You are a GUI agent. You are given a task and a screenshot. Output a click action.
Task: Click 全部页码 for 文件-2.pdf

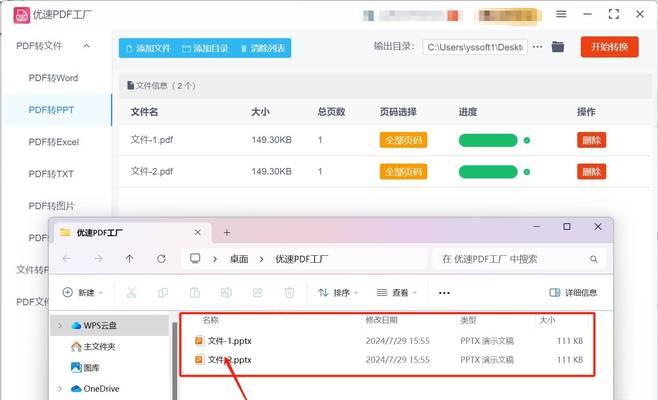pyautogui.click(x=403, y=171)
